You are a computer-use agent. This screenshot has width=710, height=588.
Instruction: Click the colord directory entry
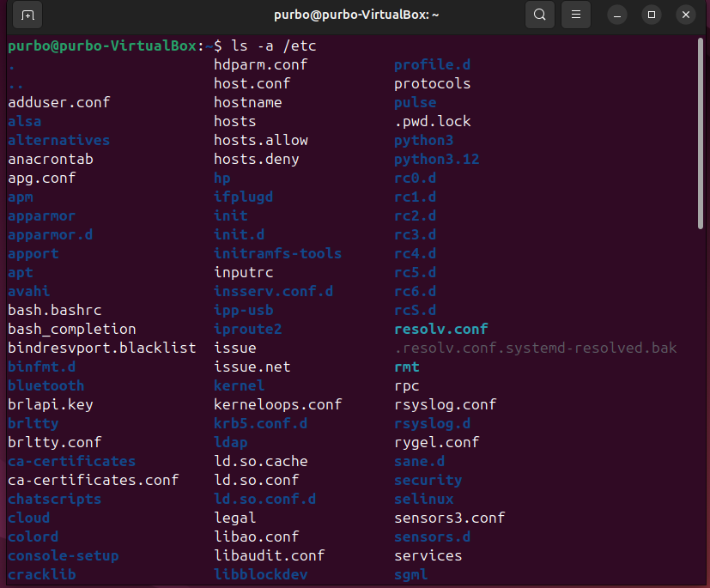point(33,536)
